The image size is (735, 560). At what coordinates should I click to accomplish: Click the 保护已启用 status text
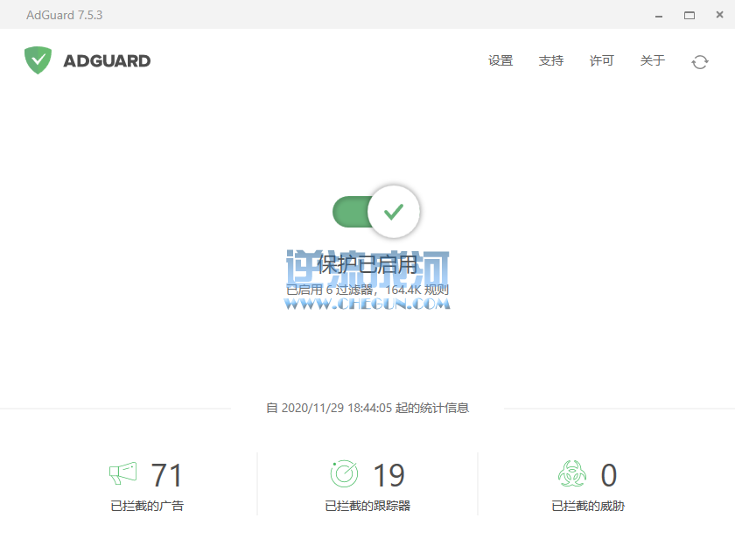(367, 265)
